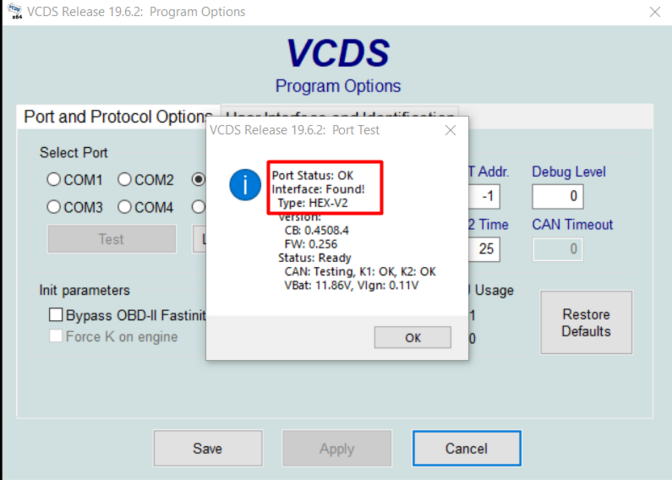Open the User Interface and Identification tab
The image size is (672, 480).
pyautogui.click(x=339, y=112)
